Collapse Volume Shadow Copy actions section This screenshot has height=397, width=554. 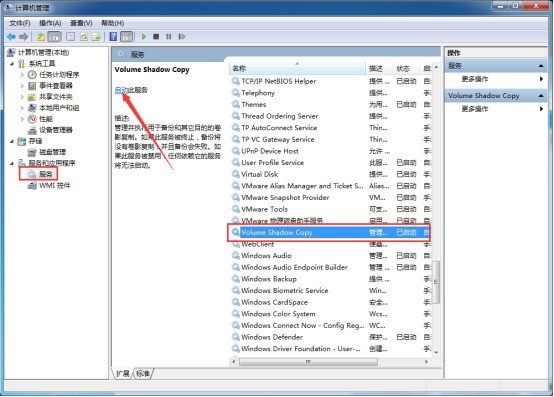(541, 96)
